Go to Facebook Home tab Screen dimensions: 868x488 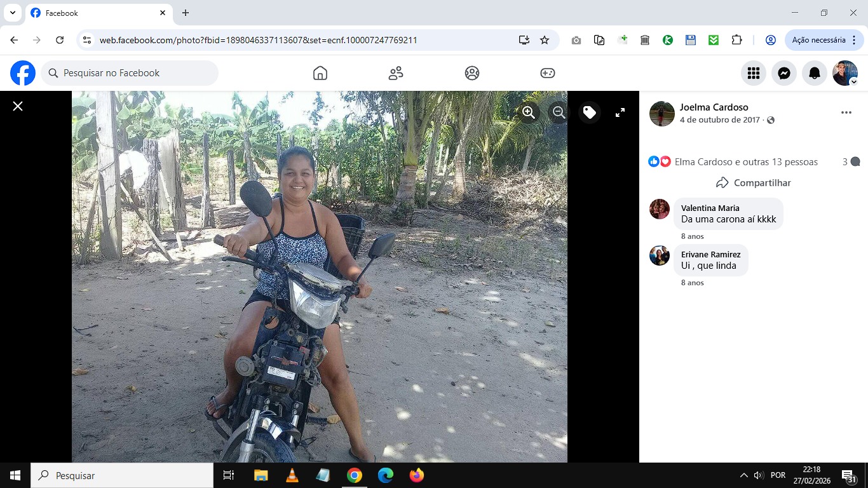click(320, 73)
